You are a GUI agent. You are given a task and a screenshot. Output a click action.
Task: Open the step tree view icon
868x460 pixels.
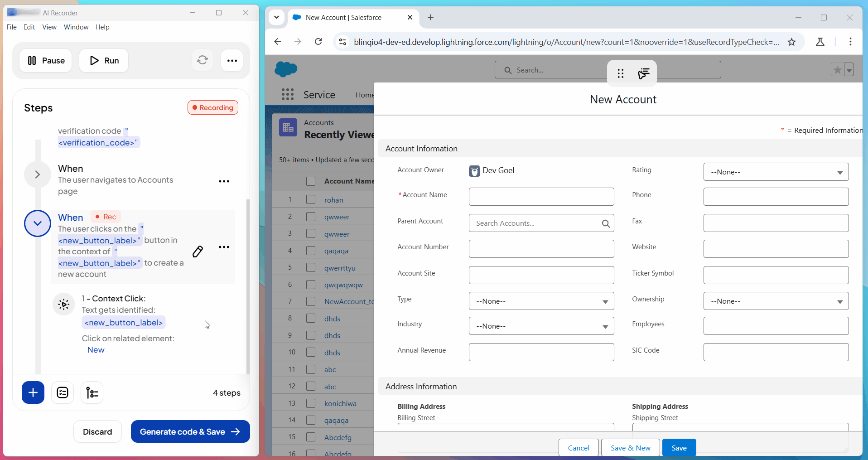(x=92, y=392)
